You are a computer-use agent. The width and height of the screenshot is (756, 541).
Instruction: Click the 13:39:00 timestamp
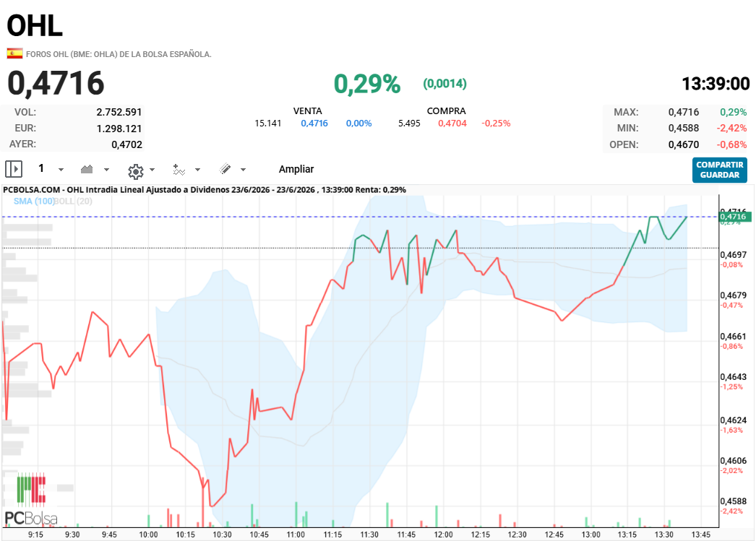pyautogui.click(x=716, y=84)
